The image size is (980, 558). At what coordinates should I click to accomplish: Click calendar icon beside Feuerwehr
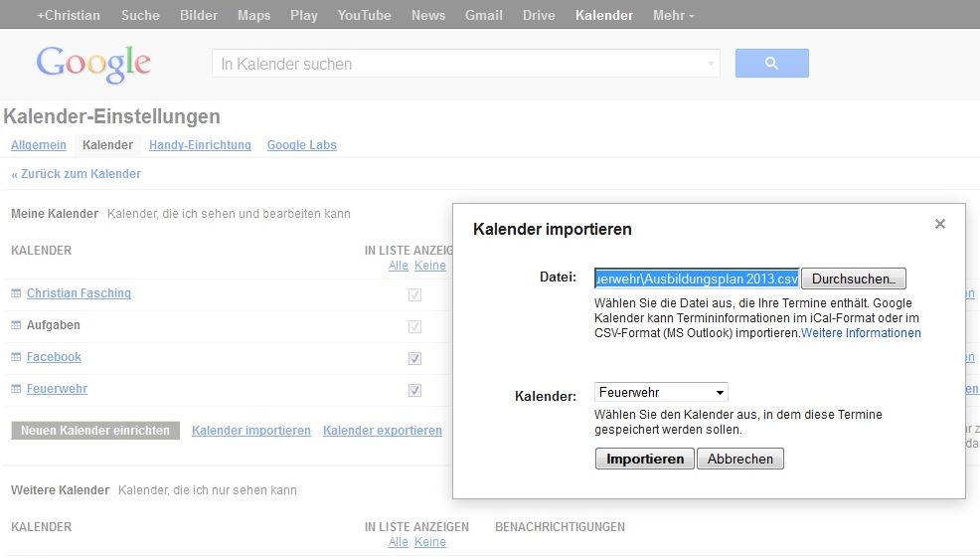(x=16, y=389)
